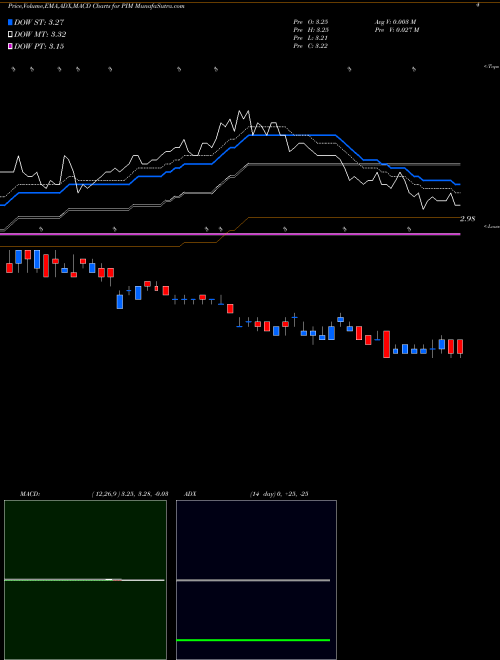The image size is (500, 660).
Task: Click the first red candlestick at far left
Action: pos(9,268)
